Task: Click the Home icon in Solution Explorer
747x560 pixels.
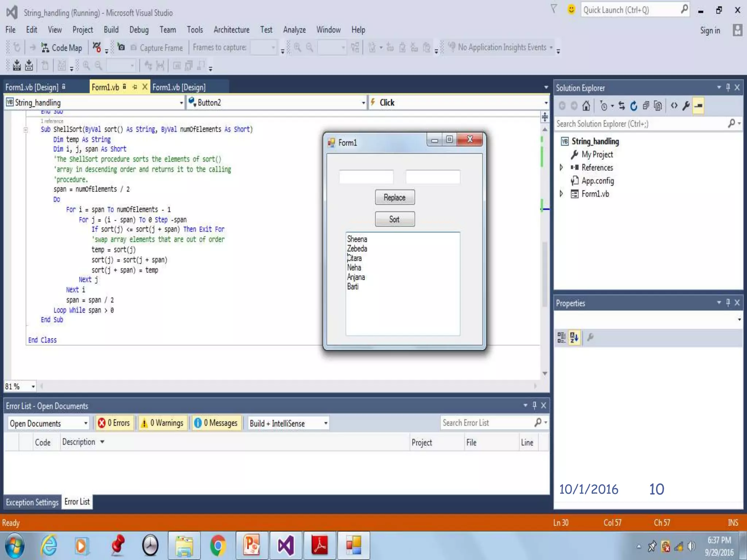Action: click(586, 106)
